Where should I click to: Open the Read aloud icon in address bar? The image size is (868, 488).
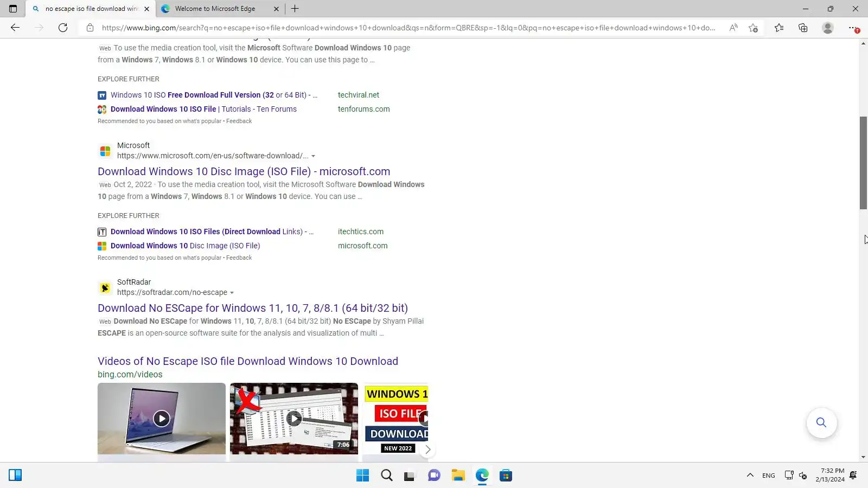pos(733,28)
